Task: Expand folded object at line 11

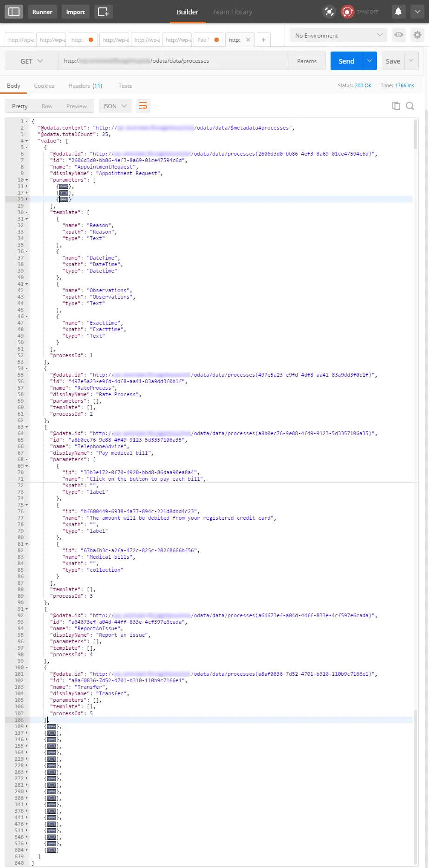Action: (26, 186)
